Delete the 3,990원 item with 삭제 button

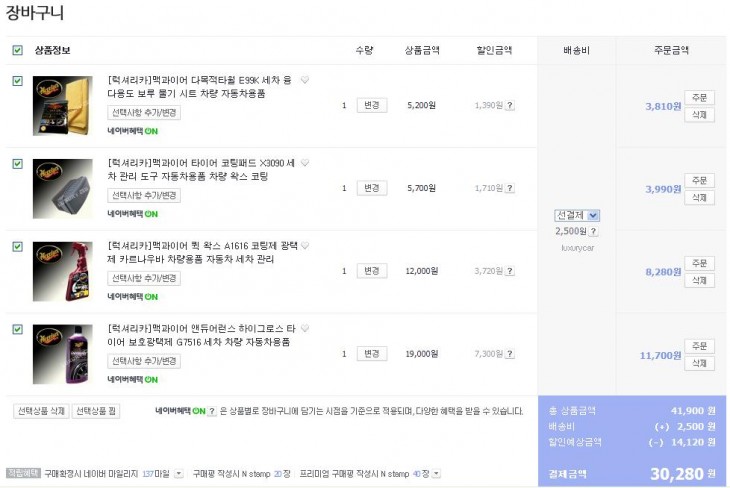[x=699, y=197]
